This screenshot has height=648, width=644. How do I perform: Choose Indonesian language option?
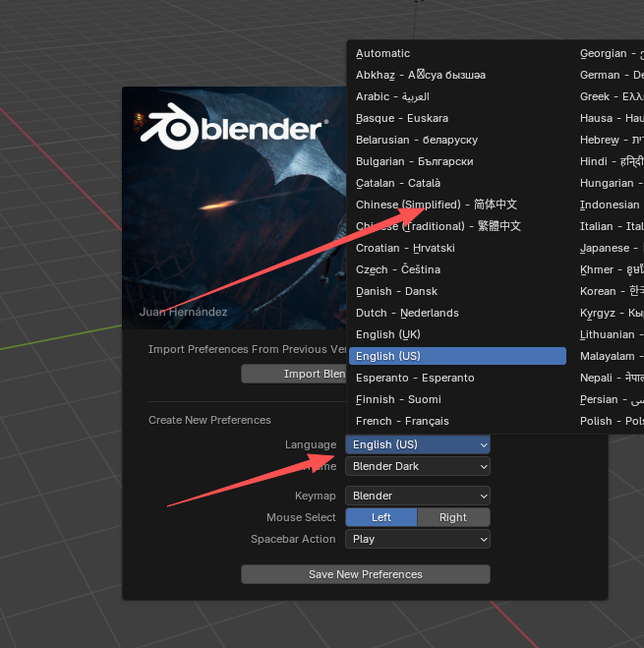point(611,205)
